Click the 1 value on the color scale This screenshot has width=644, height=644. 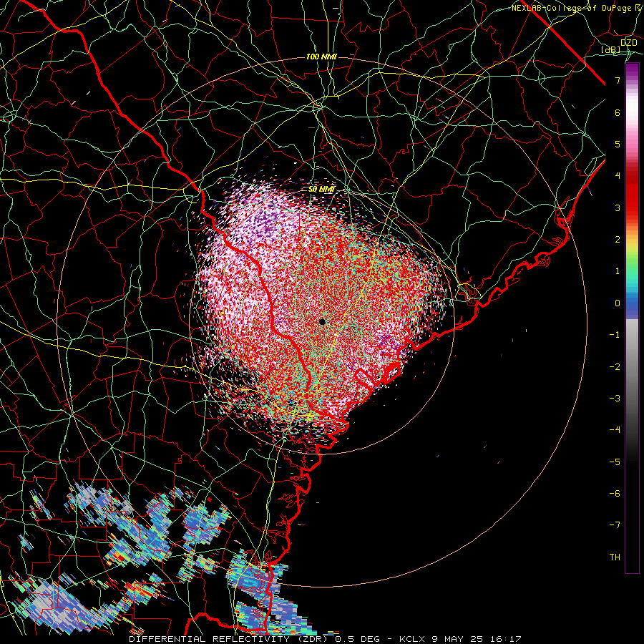(x=618, y=271)
